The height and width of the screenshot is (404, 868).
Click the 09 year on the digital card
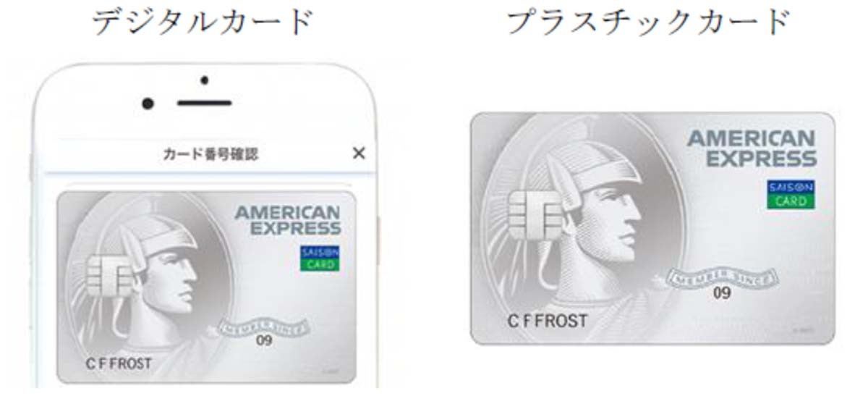pyautogui.click(x=265, y=340)
